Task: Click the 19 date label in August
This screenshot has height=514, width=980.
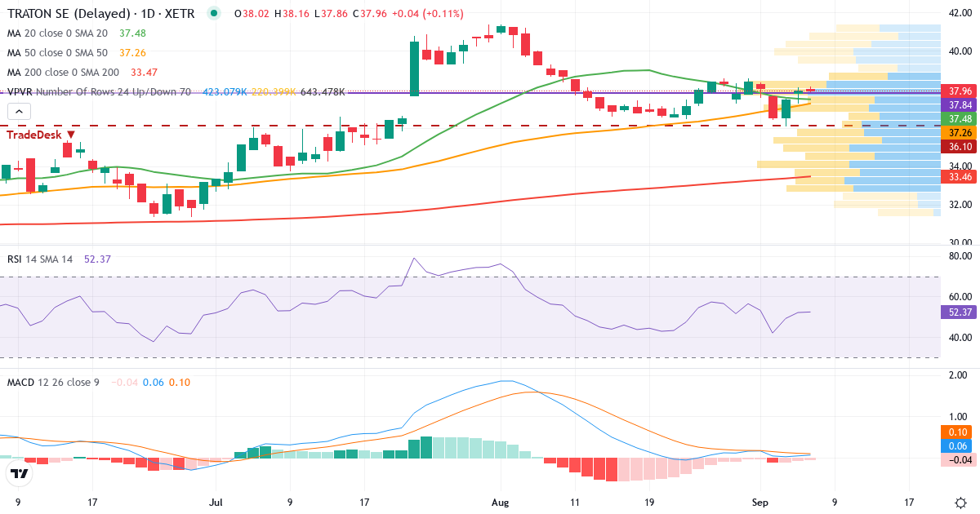Action: coord(648,503)
